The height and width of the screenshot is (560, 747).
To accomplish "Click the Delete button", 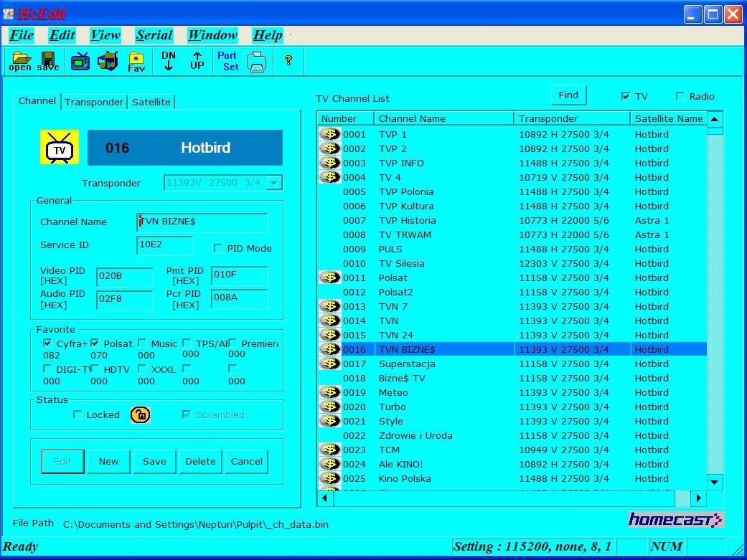I will pos(201,462).
